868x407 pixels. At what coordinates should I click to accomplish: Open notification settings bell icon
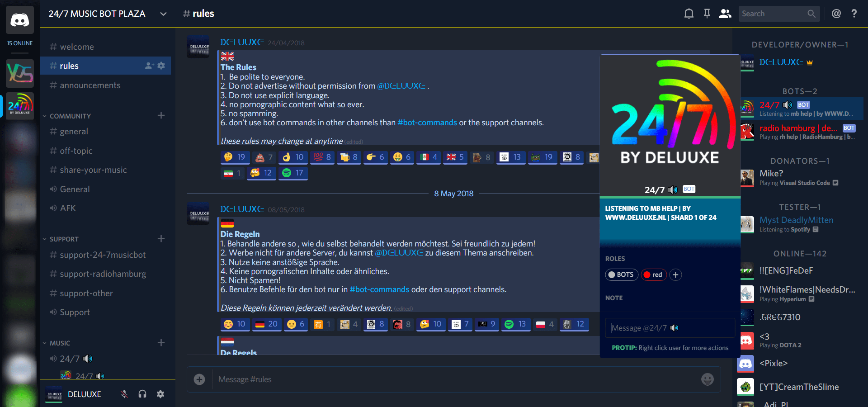[x=689, y=14]
